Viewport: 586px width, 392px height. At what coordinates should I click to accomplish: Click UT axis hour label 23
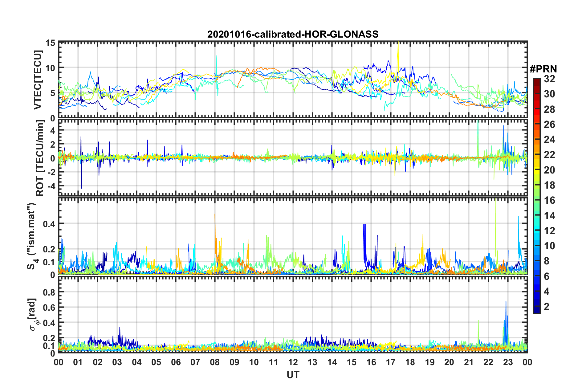[x=508, y=362]
